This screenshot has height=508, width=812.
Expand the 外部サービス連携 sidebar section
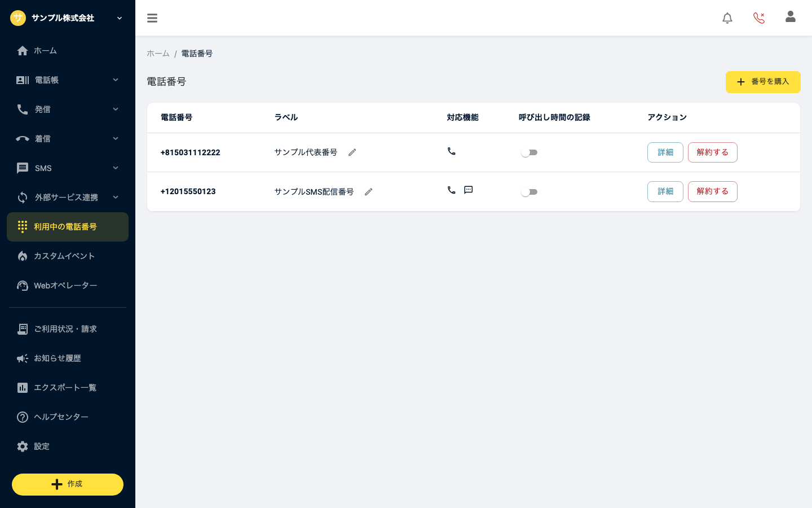(x=68, y=198)
